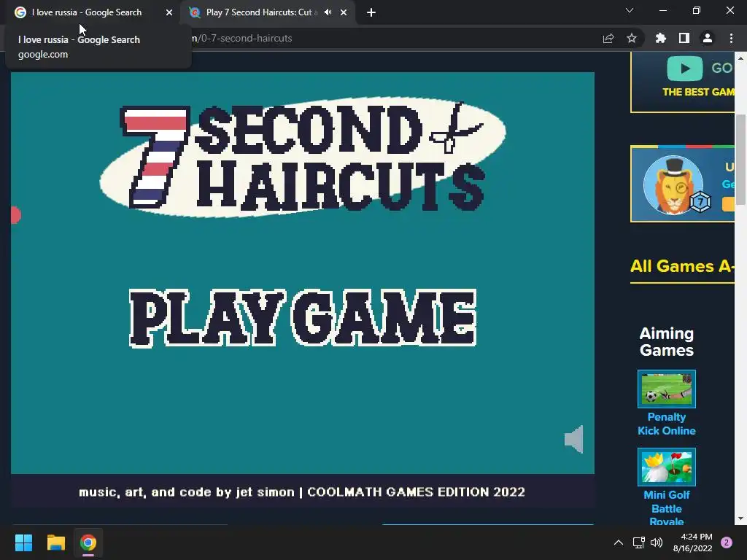
Task: Close the I love russia Google tab
Action: (x=169, y=12)
